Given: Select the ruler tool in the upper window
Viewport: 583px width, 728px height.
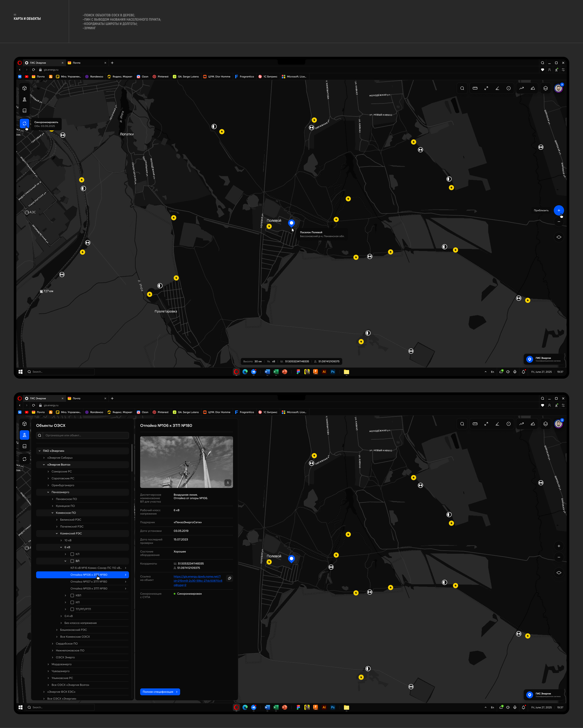Looking at the screenshot, I should [x=475, y=88].
